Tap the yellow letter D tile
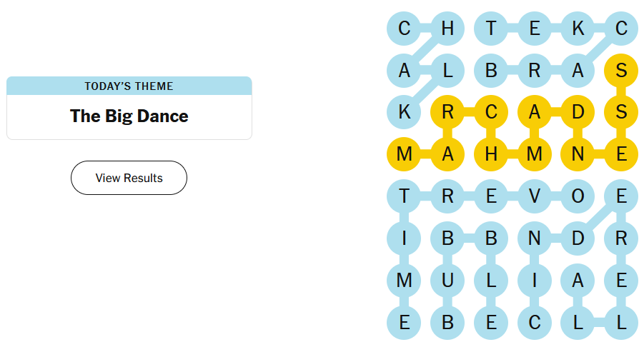The width and height of the screenshot is (644, 362). (x=578, y=112)
